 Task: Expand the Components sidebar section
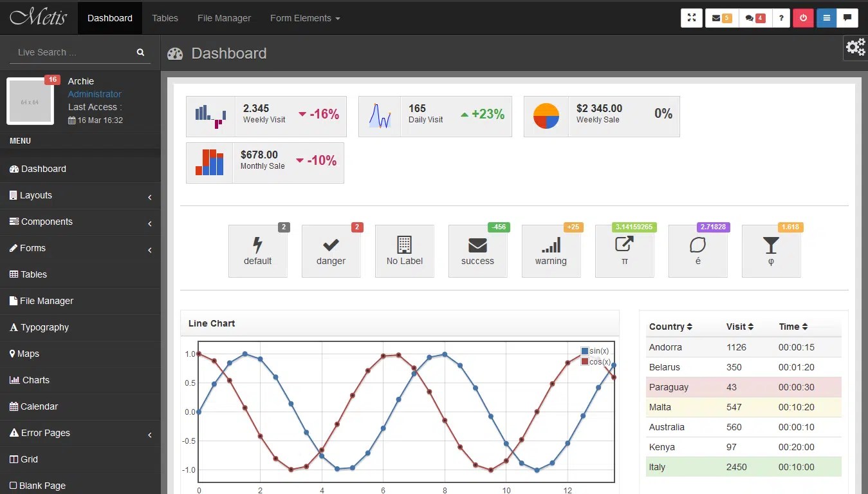click(46, 222)
